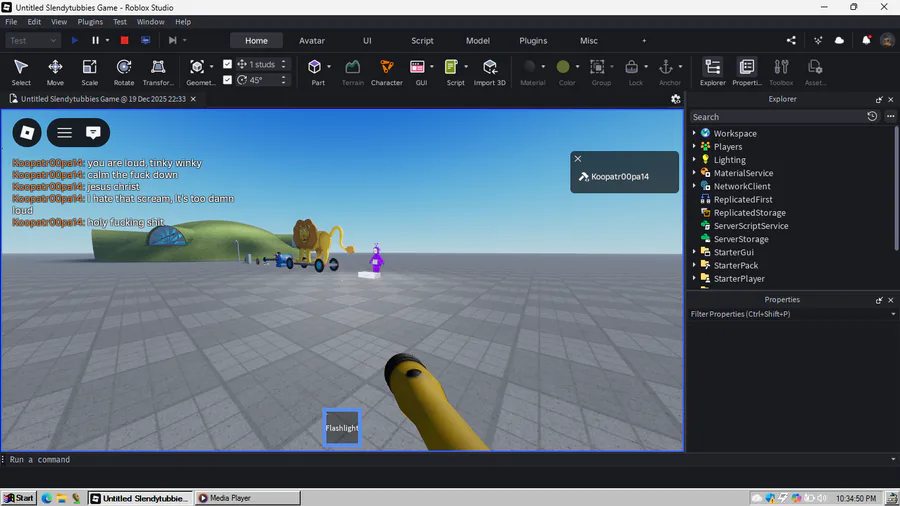Open the Plugins menu
Viewport: 900px width, 506px height.
click(90, 22)
